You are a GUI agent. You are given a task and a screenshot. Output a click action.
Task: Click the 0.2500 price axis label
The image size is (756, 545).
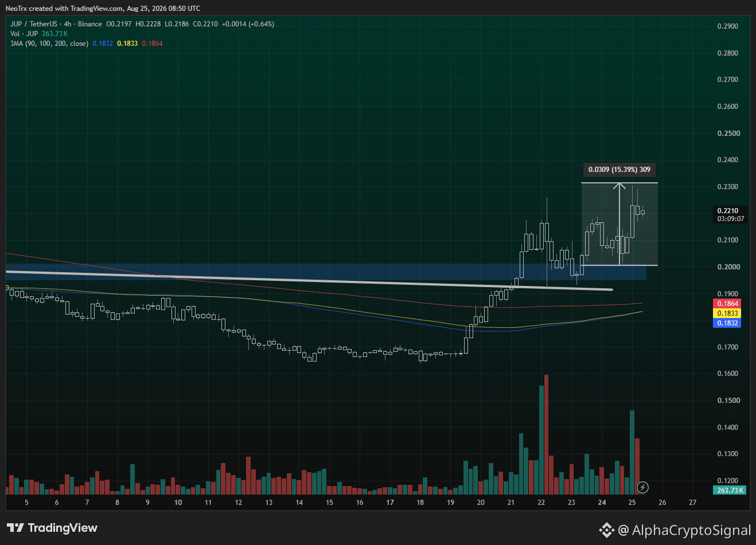point(728,134)
